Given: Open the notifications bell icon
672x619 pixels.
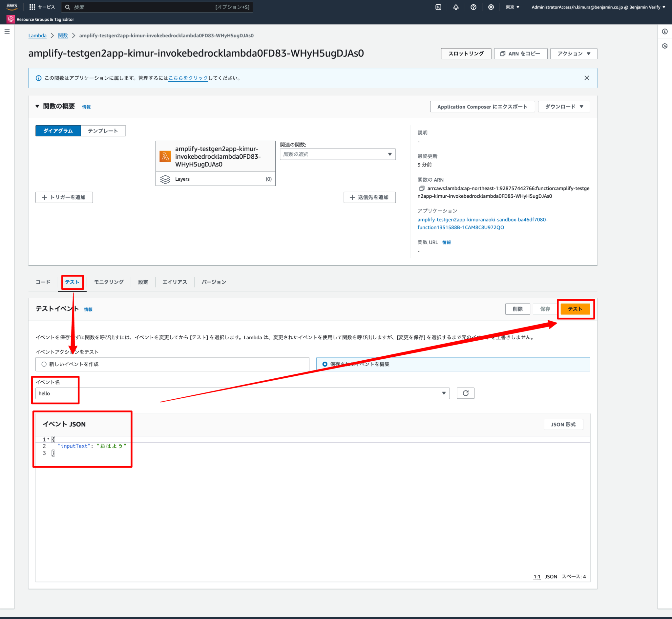Looking at the screenshot, I should (456, 7).
